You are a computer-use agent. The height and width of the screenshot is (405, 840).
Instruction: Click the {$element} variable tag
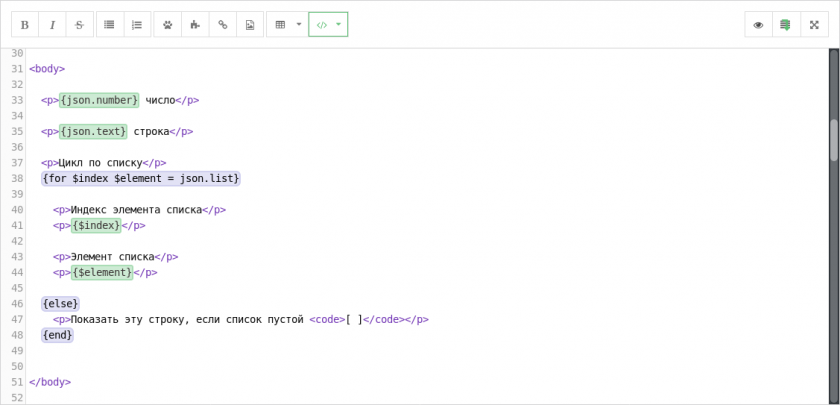(102, 273)
